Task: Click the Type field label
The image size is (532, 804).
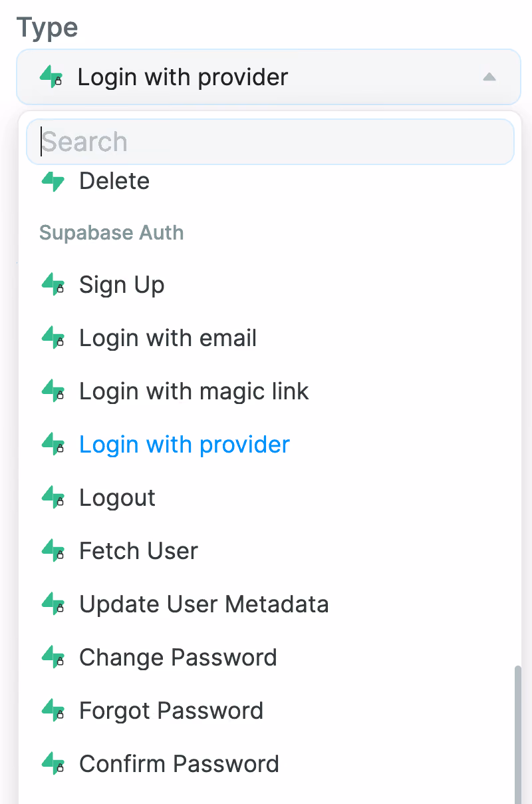Action: point(47,28)
